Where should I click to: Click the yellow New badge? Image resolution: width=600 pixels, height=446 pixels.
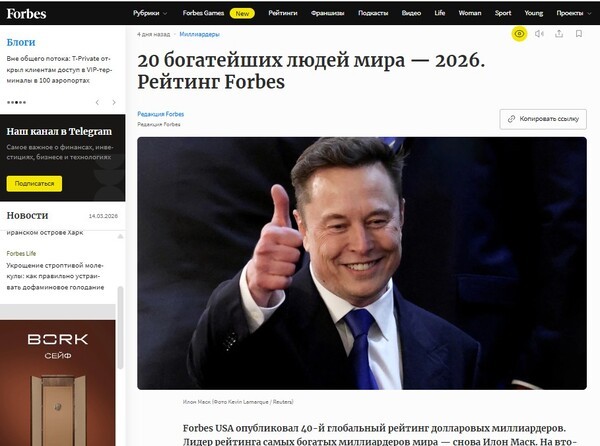[241, 13]
